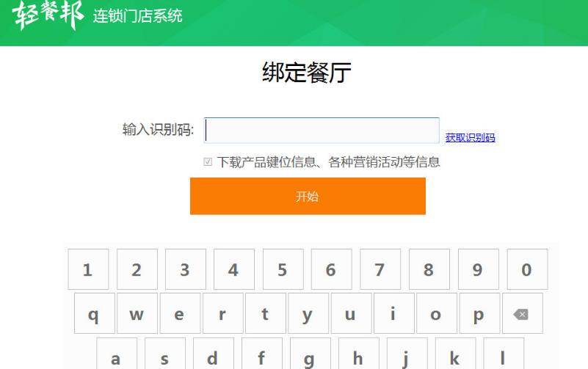Tap the w key on virtual keyboard
Screen dimensions: 588x369
click(137, 314)
